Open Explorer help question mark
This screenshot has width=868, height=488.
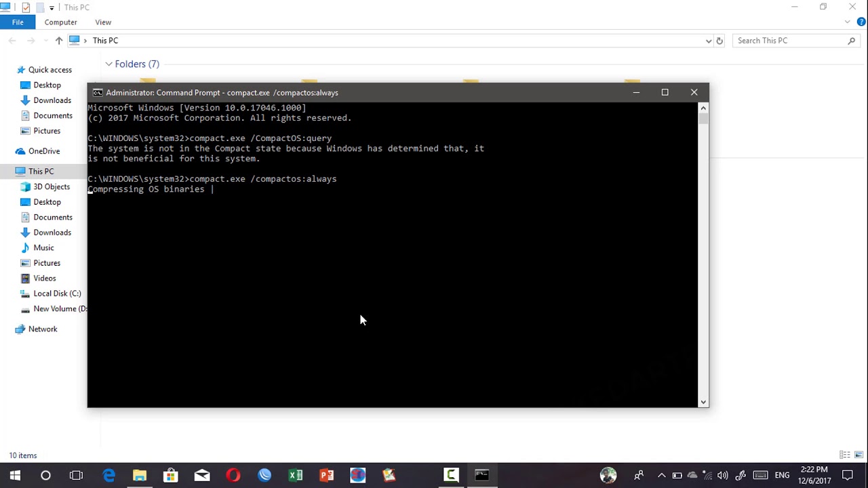tap(861, 22)
